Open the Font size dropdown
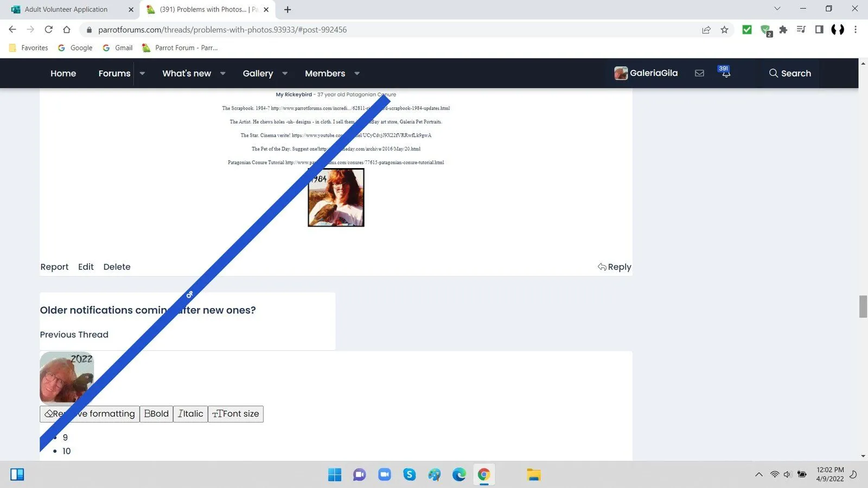Viewport: 868px width, 488px height. [235, 414]
